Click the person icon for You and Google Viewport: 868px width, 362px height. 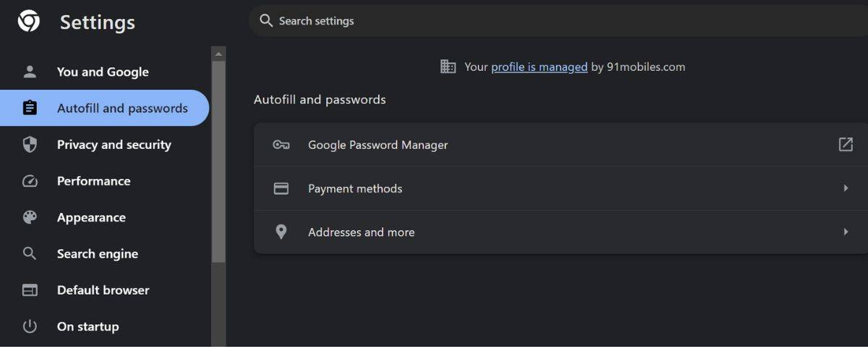[x=30, y=72]
